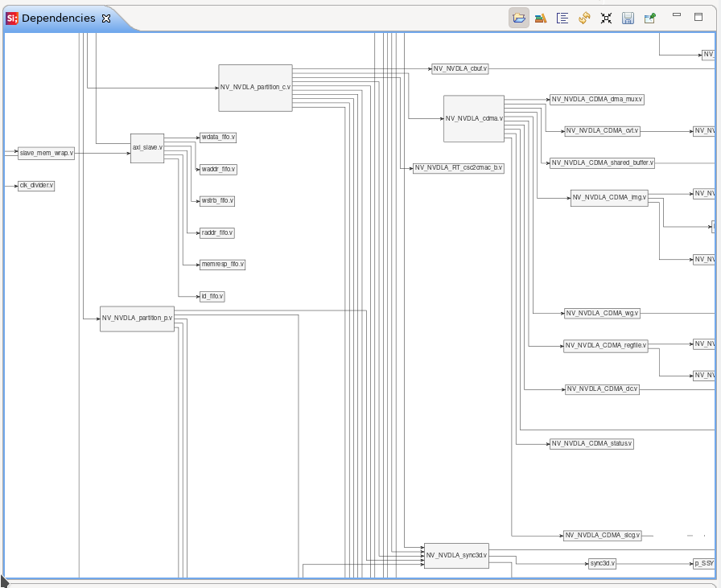The height and width of the screenshot is (588, 721).
Task: Click the outline list icon in the toolbar
Action: coord(562,17)
